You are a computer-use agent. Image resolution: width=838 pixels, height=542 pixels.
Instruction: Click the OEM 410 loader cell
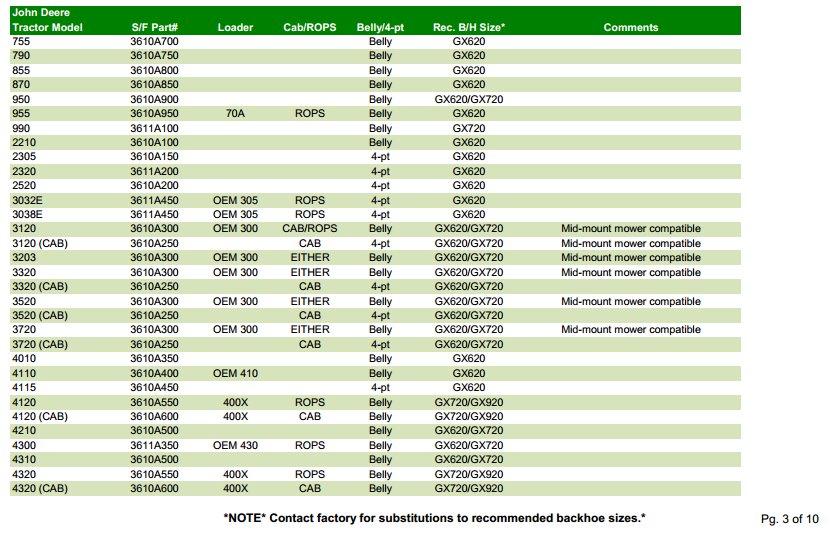point(235,373)
